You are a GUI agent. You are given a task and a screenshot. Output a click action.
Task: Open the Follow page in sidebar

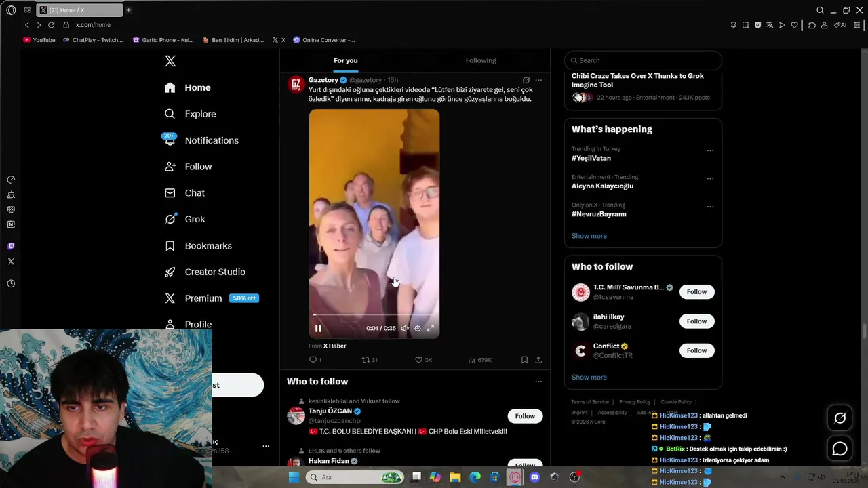point(189,167)
